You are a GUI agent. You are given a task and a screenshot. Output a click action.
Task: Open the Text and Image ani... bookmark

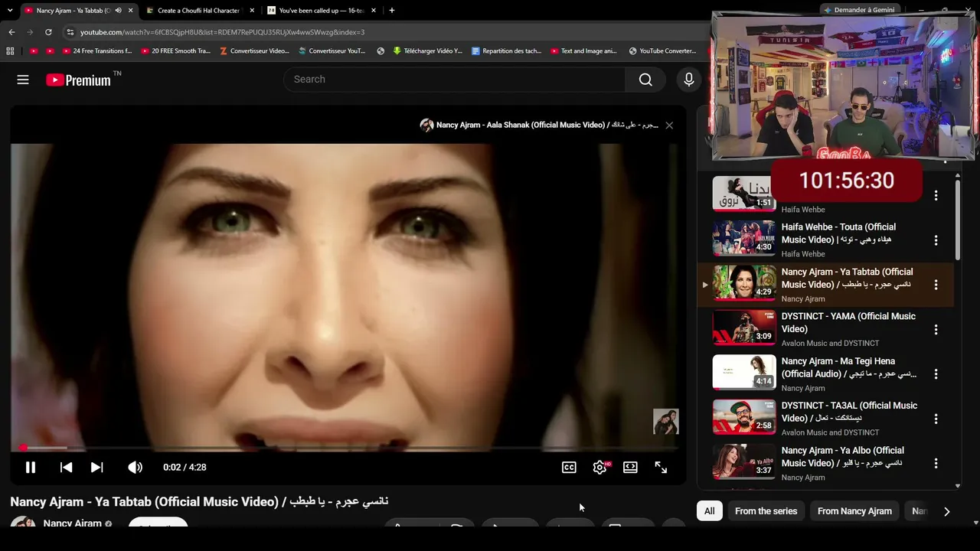click(x=584, y=51)
